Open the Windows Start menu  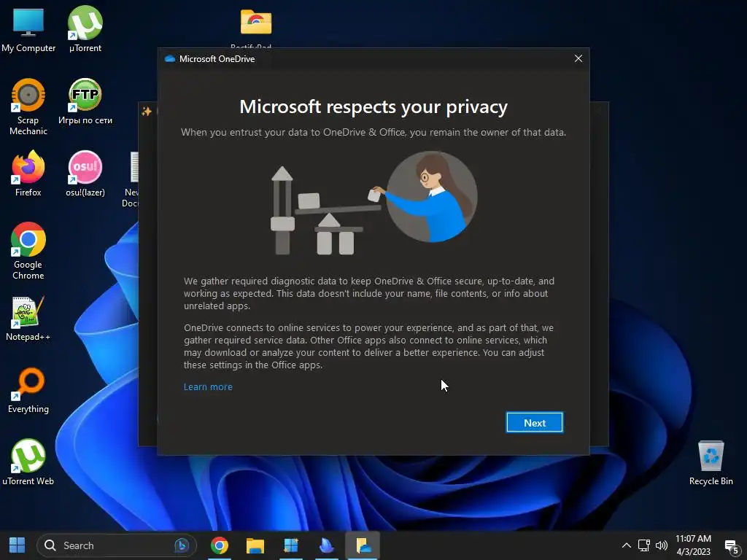click(18, 545)
